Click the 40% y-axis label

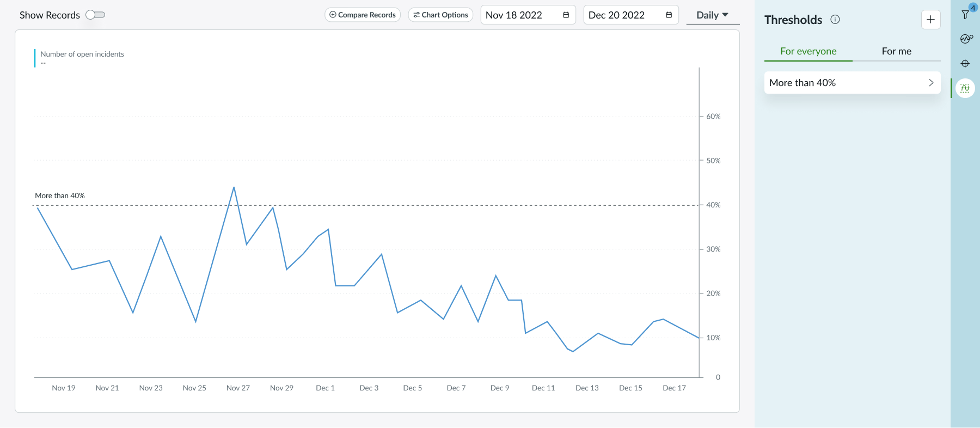pos(713,205)
